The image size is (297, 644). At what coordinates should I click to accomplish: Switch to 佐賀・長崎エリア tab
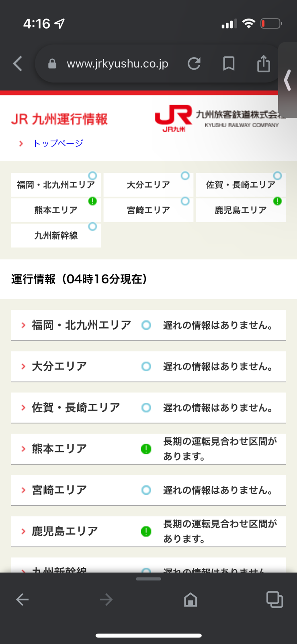click(241, 185)
